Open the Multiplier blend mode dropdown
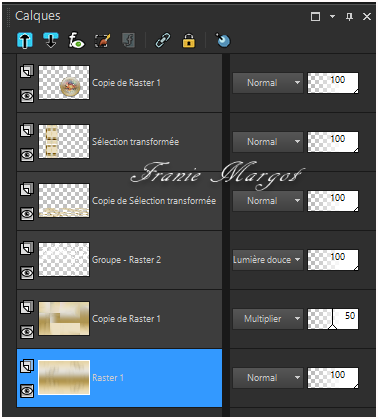378x419 pixels. point(268,319)
